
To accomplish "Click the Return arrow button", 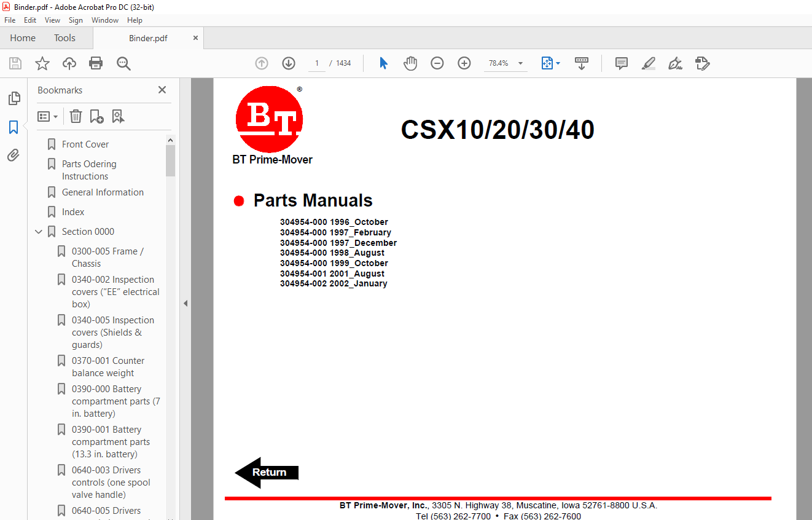I will click(267, 473).
